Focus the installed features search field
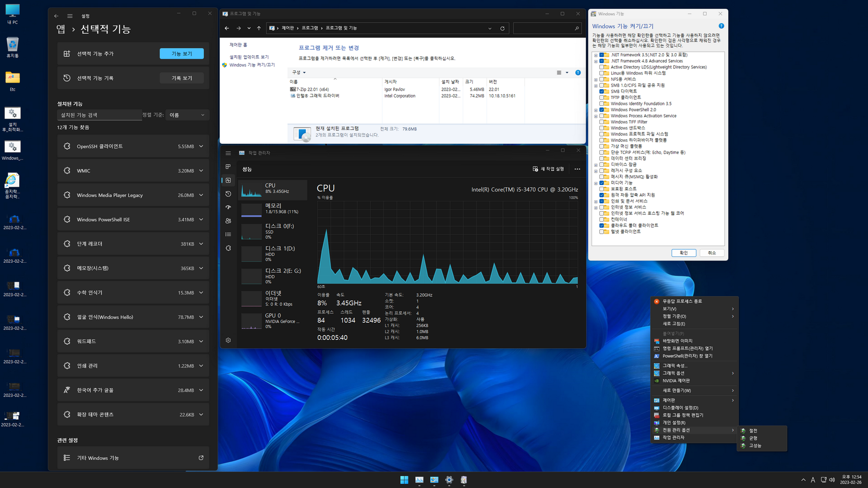 click(x=99, y=115)
